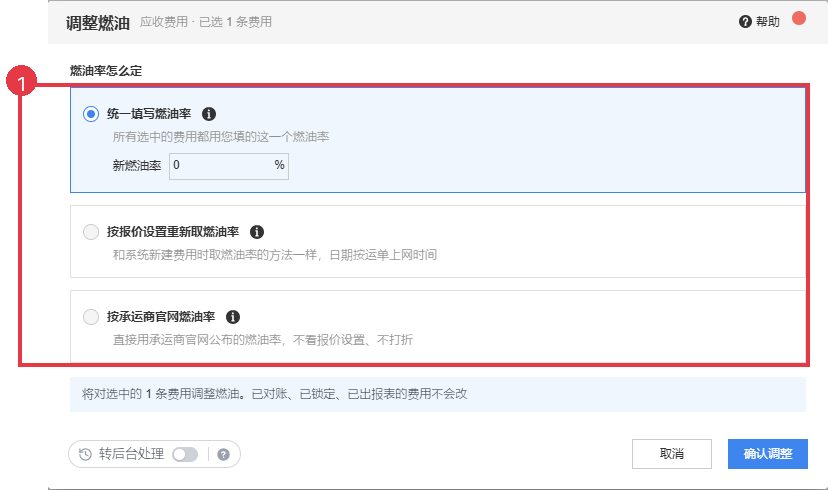The image size is (828, 490).
Task: Focus the 新燃油率 percentage input field
Action: click(x=229, y=166)
